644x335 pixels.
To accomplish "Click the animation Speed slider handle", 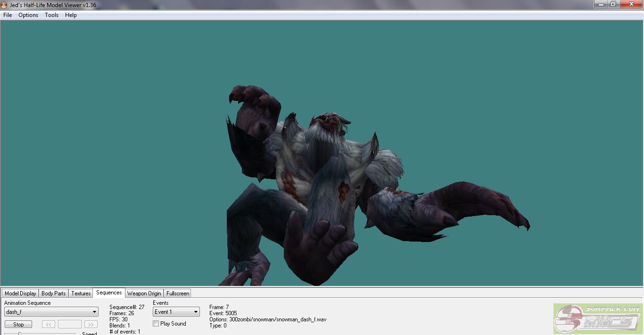I will click(x=19, y=334).
